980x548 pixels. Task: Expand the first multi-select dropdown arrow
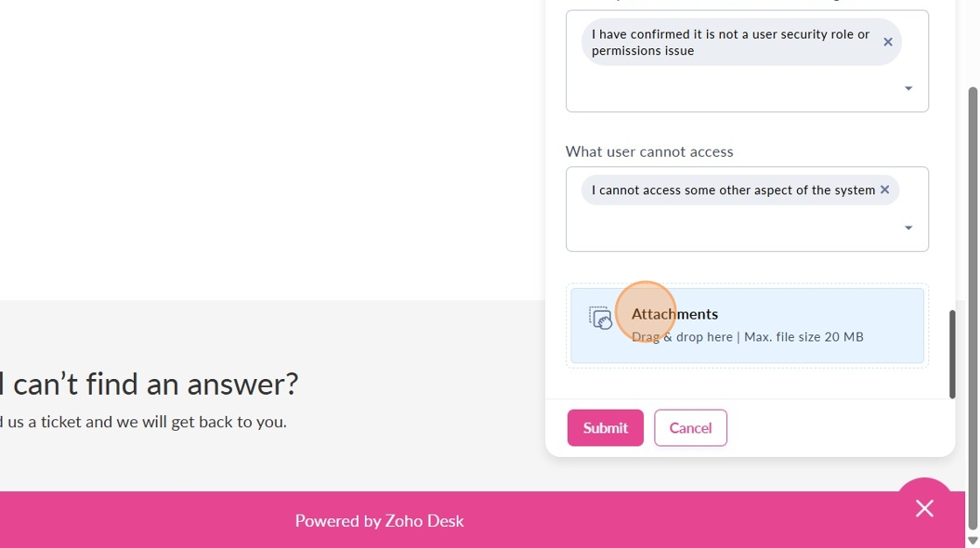point(908,88)
